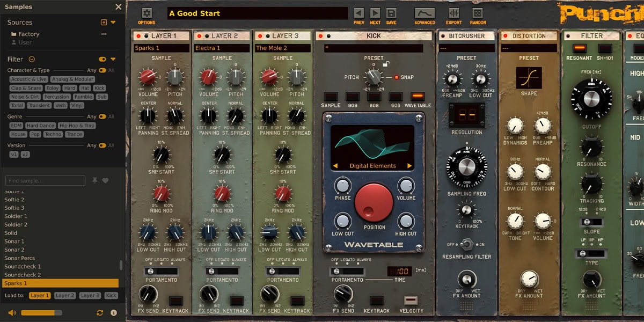Add a new sample source
Image resolution: width=644 pixels, height=322 pixels.
point(104,23)
